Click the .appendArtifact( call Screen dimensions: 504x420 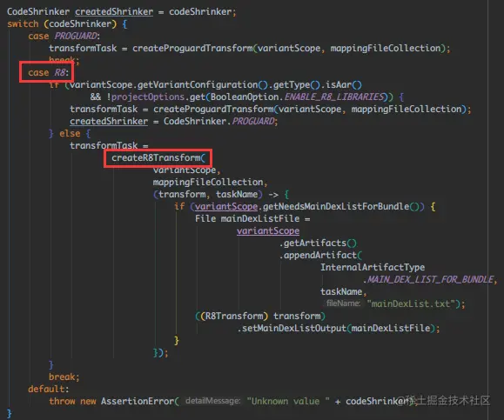coord(320,256)
